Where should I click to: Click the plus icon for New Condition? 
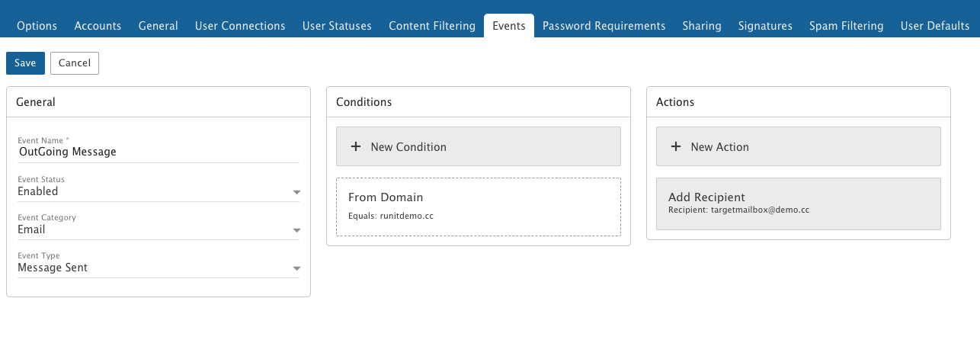[356, 146]
